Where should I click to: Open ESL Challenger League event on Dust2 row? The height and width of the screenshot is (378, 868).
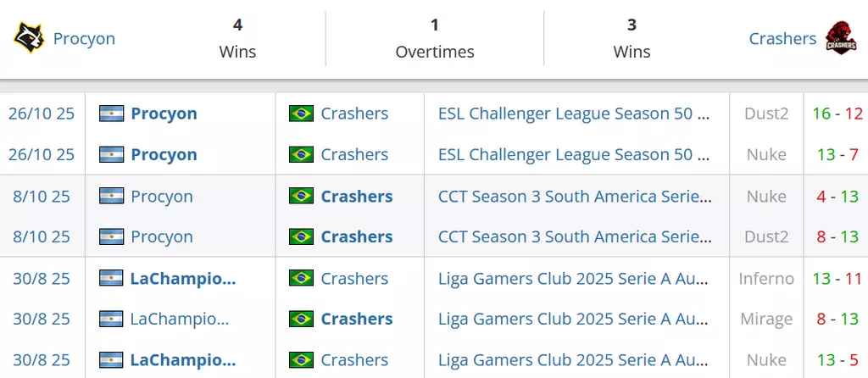(x=574, y=114)
